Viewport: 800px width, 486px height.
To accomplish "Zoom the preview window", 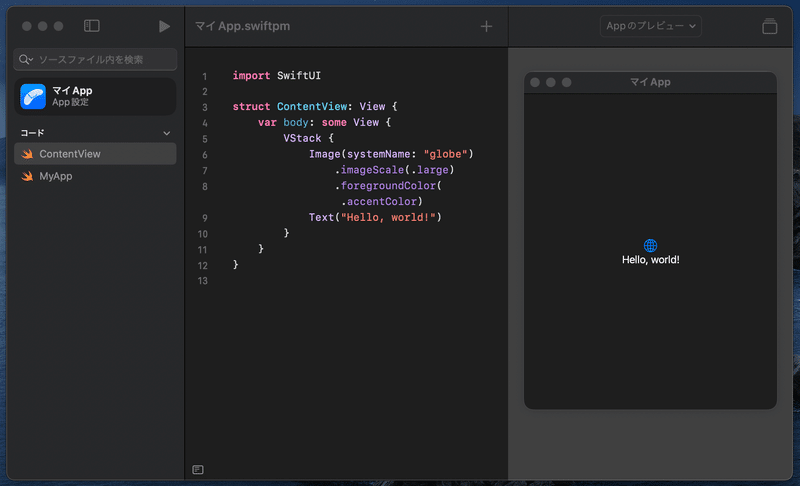I will click(x=566, y=82).
